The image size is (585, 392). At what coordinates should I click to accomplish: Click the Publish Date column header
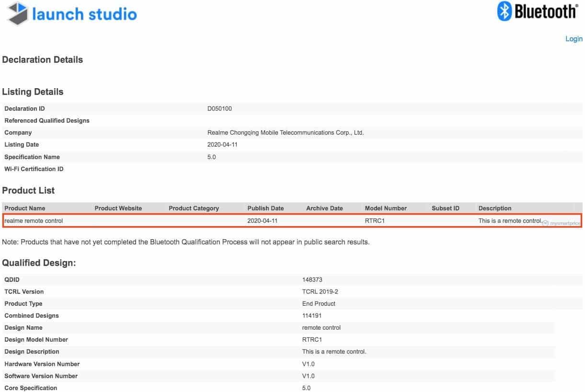(265, 208)
